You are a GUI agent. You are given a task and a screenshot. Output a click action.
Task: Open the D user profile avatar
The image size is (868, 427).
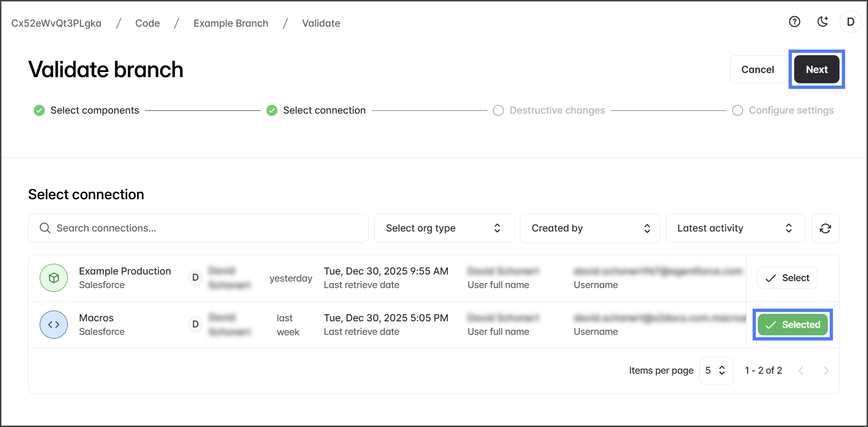[850, 22]
